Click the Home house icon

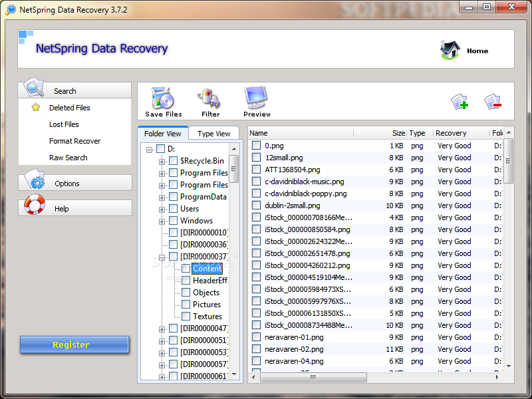coord(450,51)
